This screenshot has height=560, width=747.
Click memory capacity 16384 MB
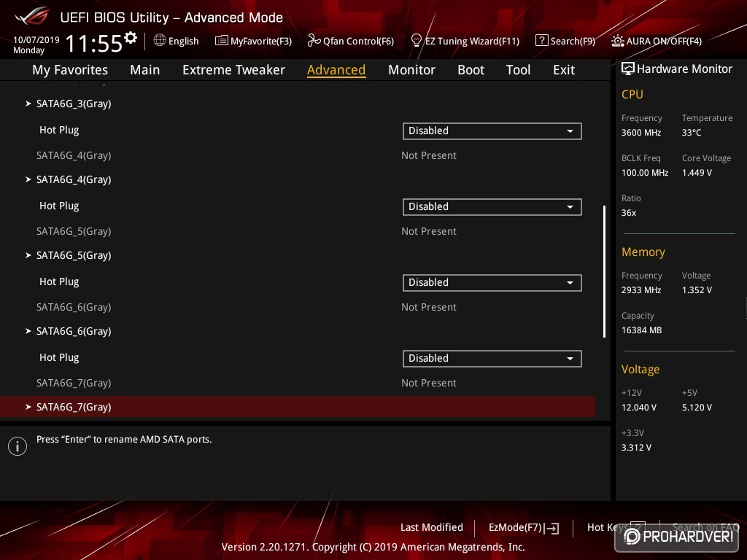click(641, 330)
